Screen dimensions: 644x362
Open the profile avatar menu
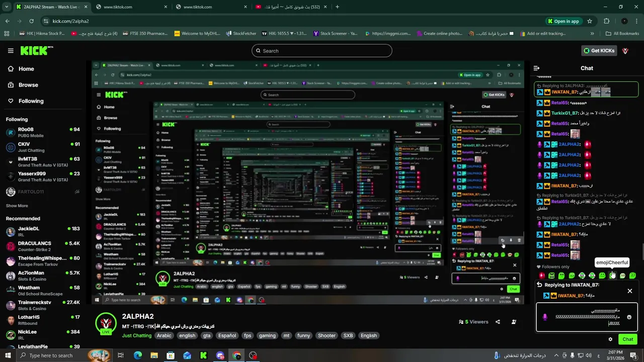click(625, 51)
